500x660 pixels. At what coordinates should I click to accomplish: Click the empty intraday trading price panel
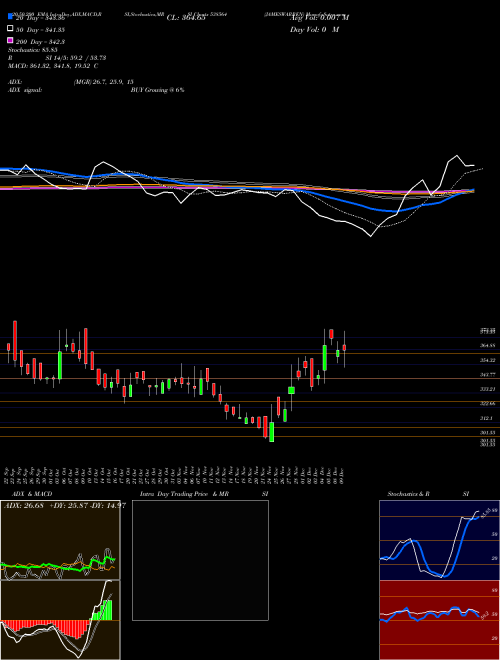(200, 560)
